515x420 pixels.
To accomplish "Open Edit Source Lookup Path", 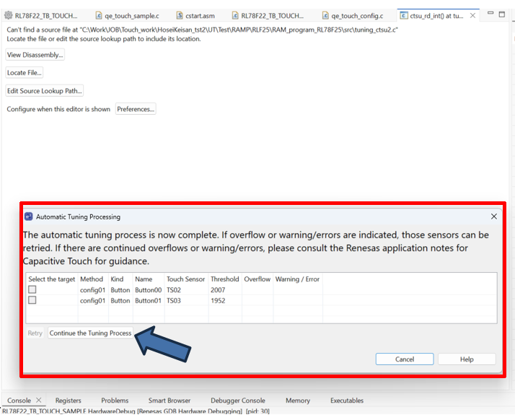I will point(44,91).
